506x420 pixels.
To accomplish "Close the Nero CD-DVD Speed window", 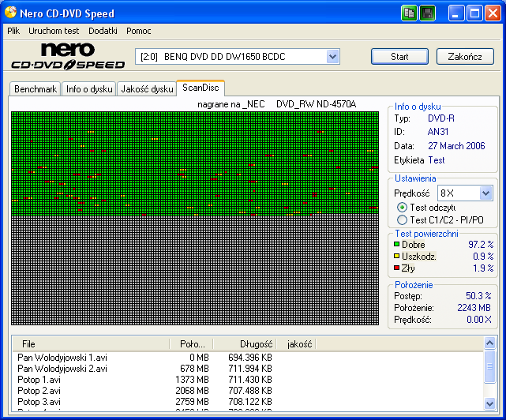I will (493, 13).
